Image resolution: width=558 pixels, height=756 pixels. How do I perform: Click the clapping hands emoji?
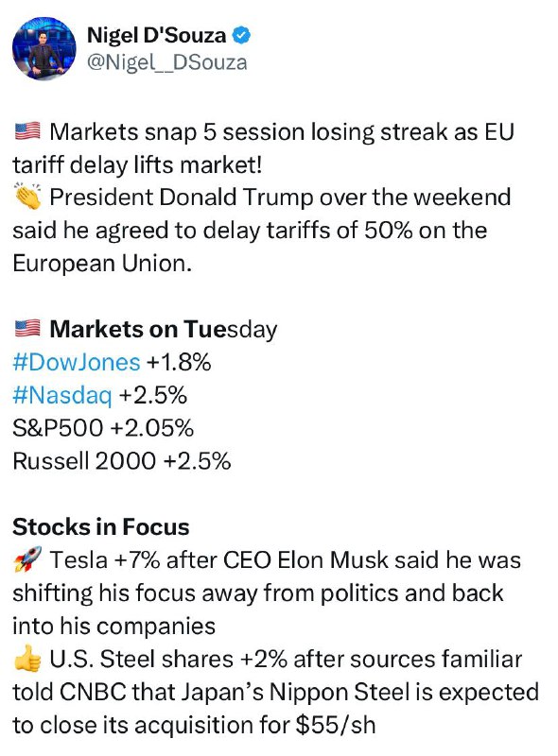point(27,197)
